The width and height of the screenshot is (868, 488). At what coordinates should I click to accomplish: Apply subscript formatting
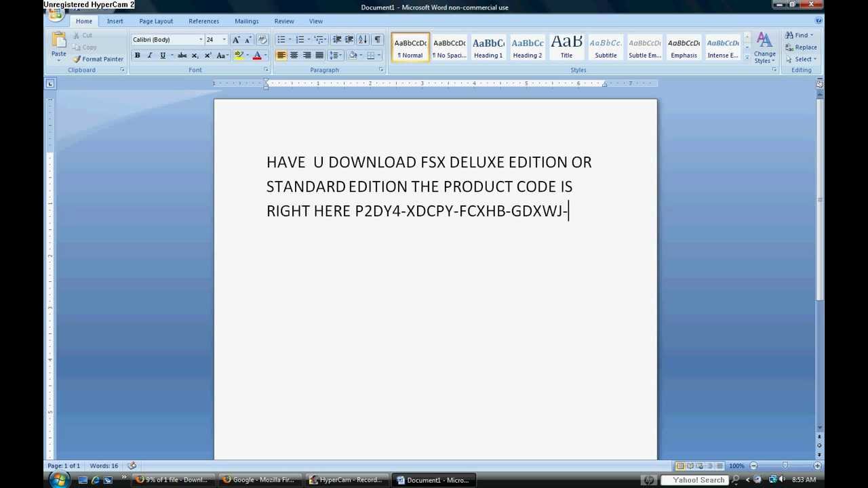point(195,56)
